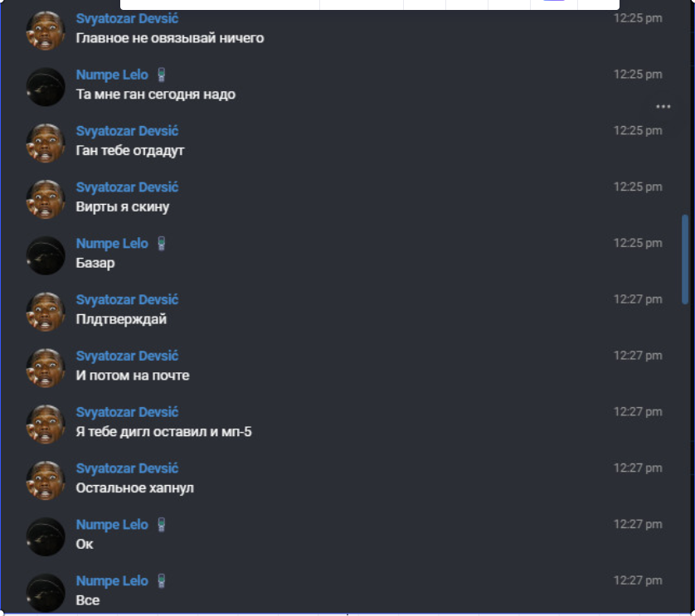Click mobile icon above "Та мне ган сегодня надо"
The width and height of the screenshot is (695, 616).
click(x=162, y=75)
